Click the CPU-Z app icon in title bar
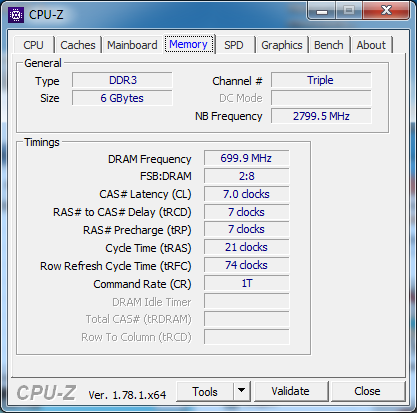The image size is (417, 413). (16, 15)
